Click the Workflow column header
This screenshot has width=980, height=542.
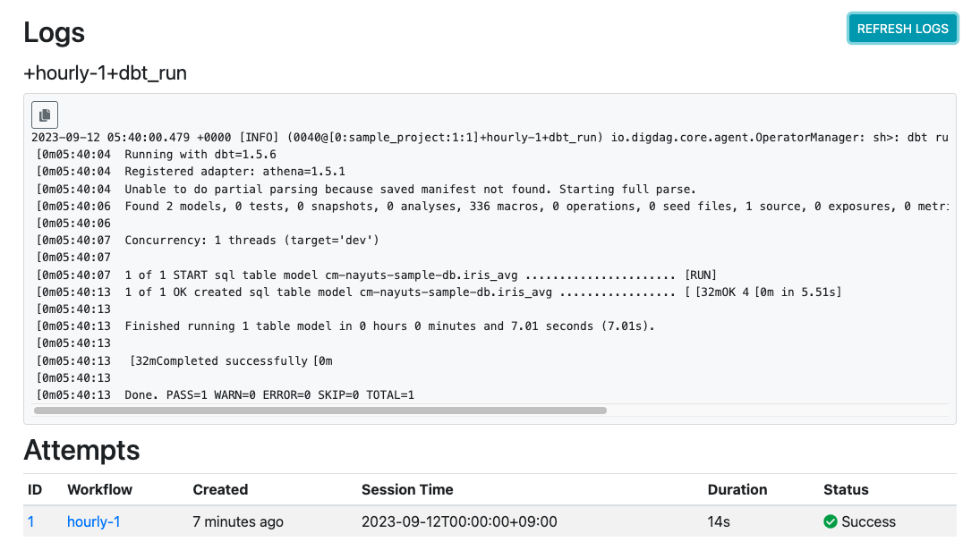click(x=99, y=489)
